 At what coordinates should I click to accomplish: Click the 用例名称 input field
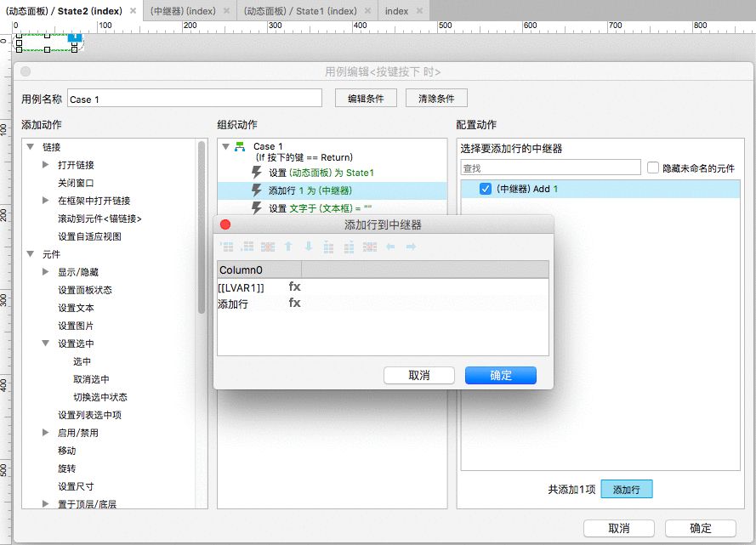point(194,99)
